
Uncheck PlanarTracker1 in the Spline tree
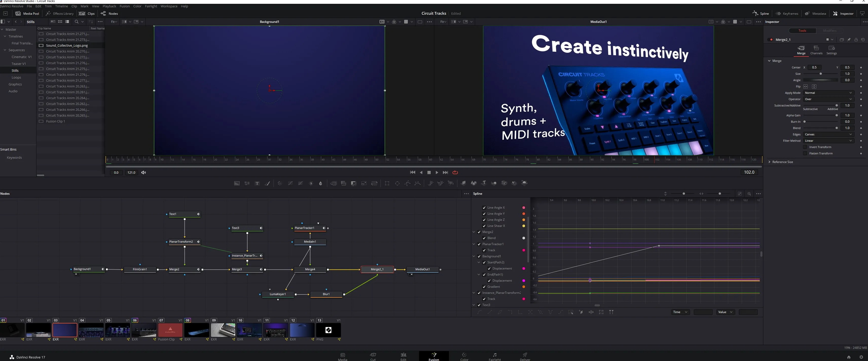click(x=479, y=244)
